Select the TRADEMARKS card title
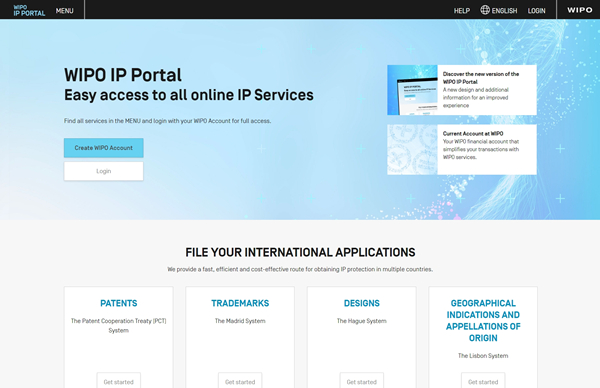The height and width of the screenshot is (388, 600). [240, 303]
